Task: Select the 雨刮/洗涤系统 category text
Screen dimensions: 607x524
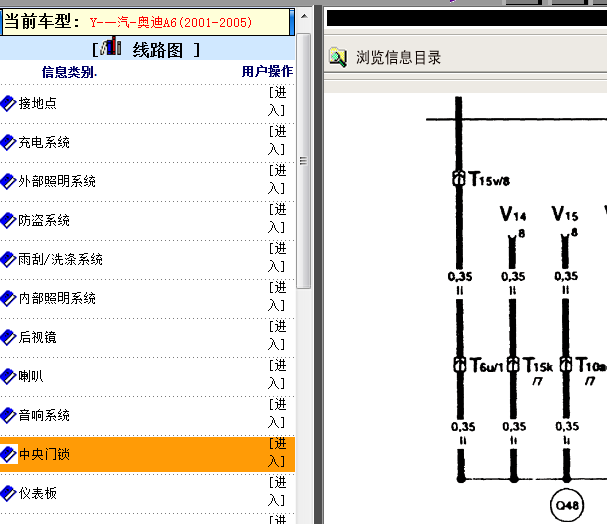Action: point(60,259)
